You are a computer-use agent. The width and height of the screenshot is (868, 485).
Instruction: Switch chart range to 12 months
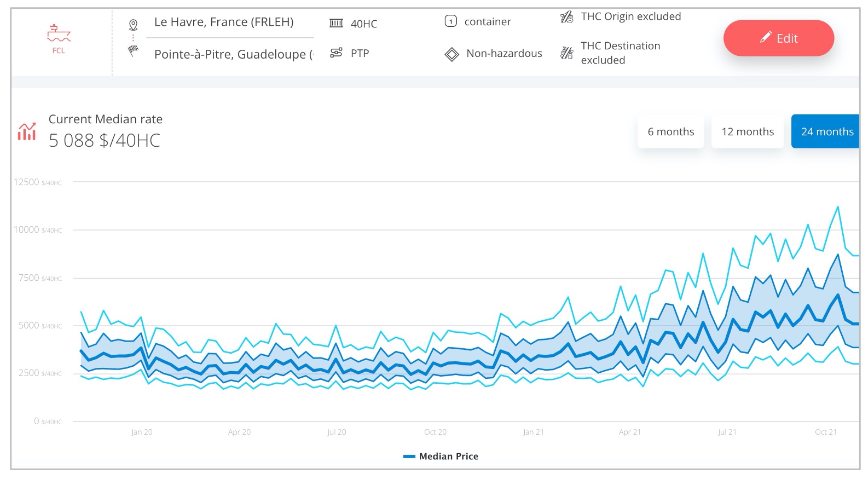[748, 131]
